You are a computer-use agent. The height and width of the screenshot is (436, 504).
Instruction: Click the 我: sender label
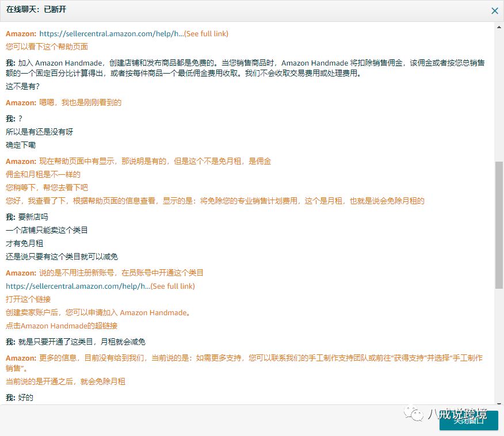tap(11, 62)
